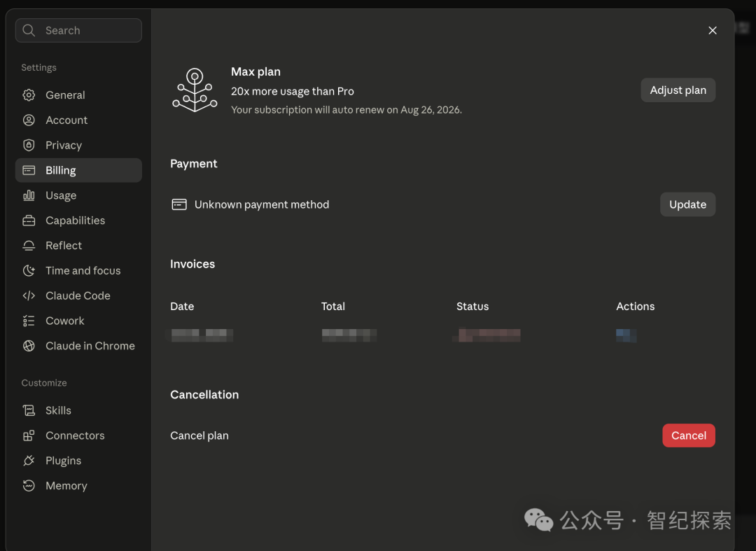Open General settings

pos(78,95)
